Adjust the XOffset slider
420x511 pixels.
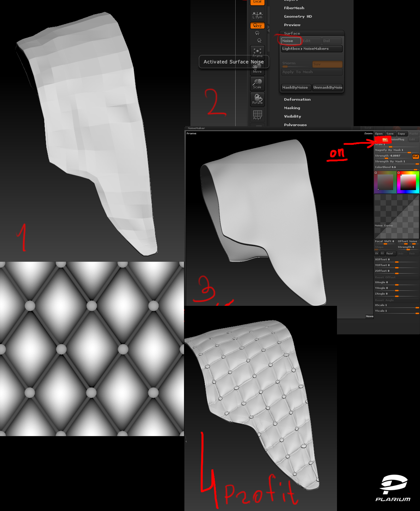(397, 260)
